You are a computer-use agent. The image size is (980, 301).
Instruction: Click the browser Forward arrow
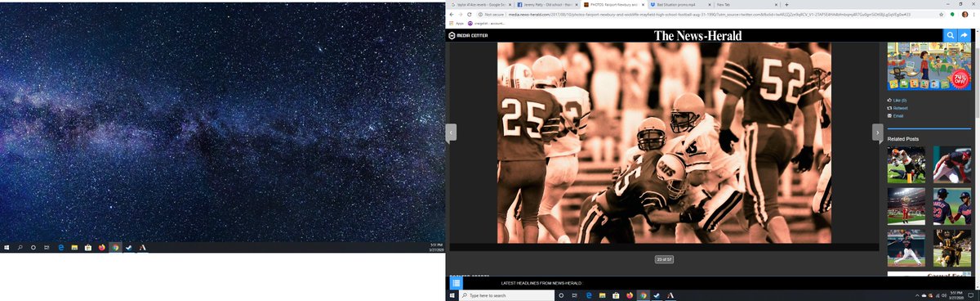point(461,15)
